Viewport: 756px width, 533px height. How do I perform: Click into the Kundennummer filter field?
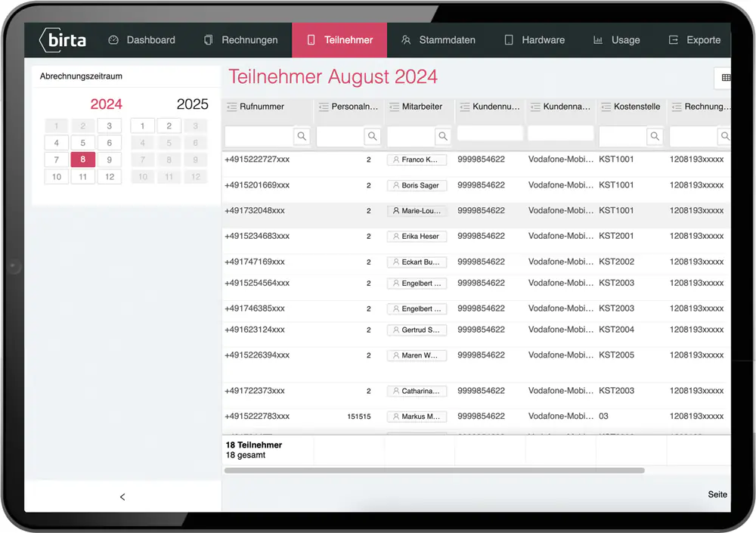pyautogui.click(x=490, y=133)
